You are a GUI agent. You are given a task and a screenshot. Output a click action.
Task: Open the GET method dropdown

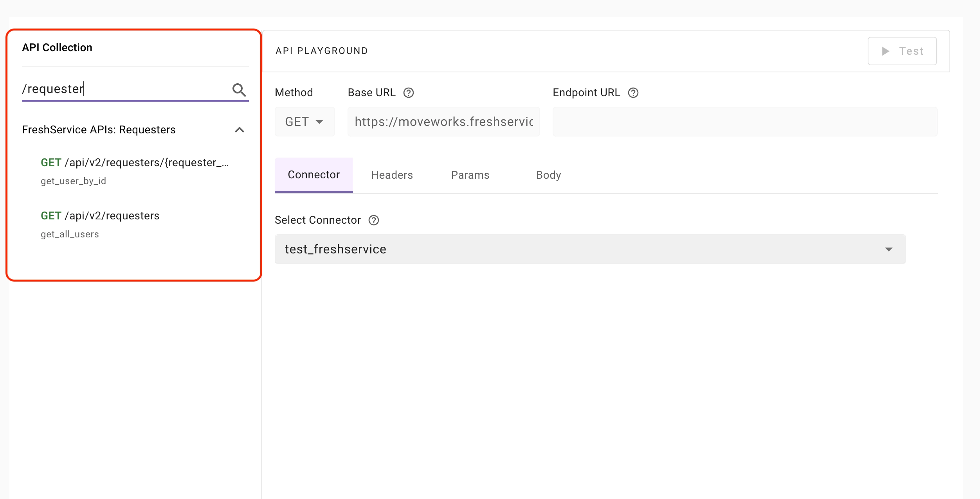[304, 122]
